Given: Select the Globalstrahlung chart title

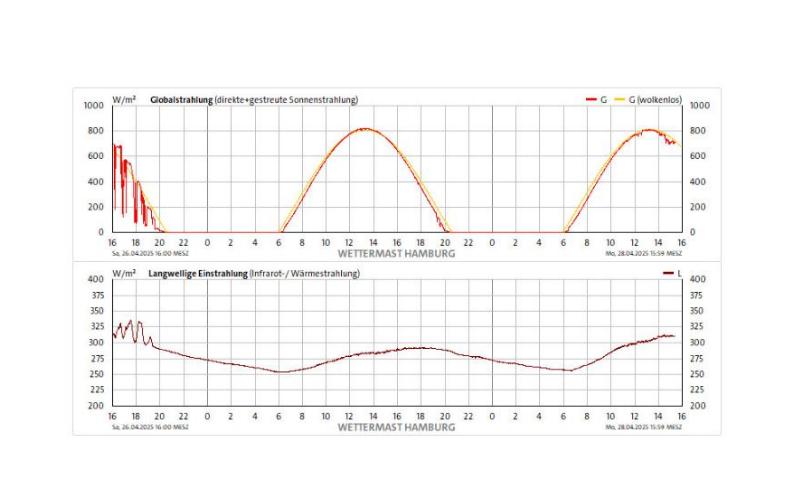Looking at the screenshot, I should point(181,100).
